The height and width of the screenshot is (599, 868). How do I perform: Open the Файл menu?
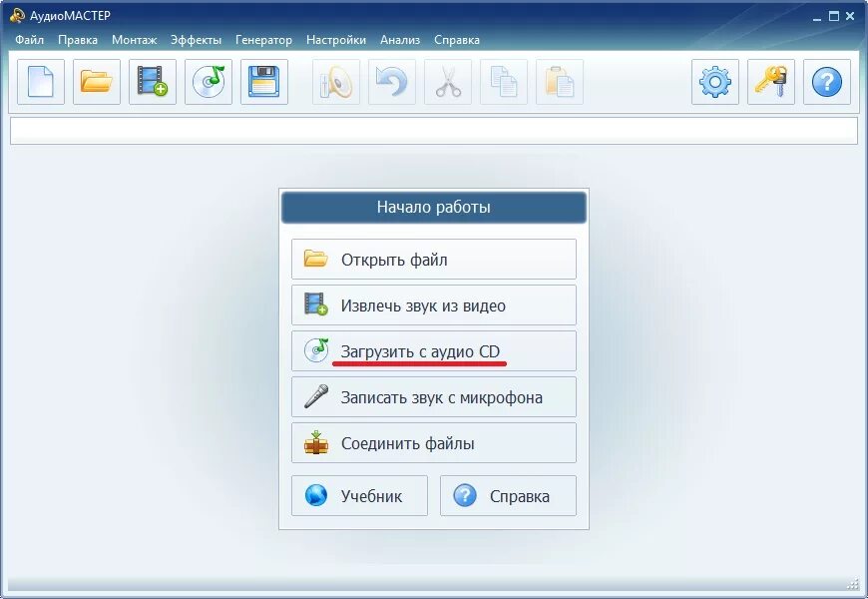pos(29,40)
